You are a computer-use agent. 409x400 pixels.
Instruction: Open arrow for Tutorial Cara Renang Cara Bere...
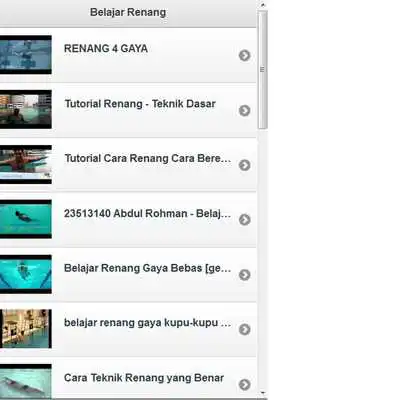[x=244, y=165]
